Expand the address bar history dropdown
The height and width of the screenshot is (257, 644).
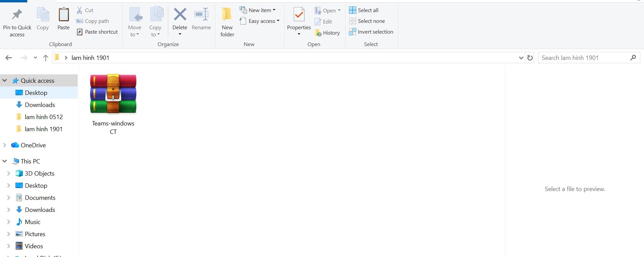(521, 58)
